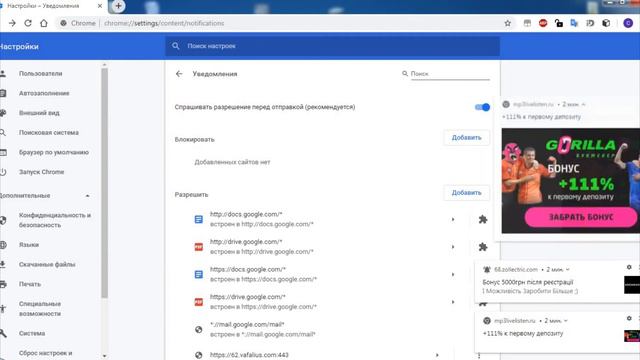Image resolution: width=640 pixels, height=360 pixels.
Task: Expand the 68.zollectric.com notification chevron
Action: click(567, 269)
